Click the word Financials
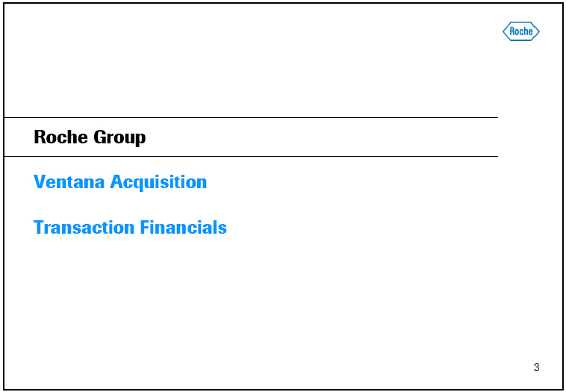 pyautogui.click(x=180, y=228)
